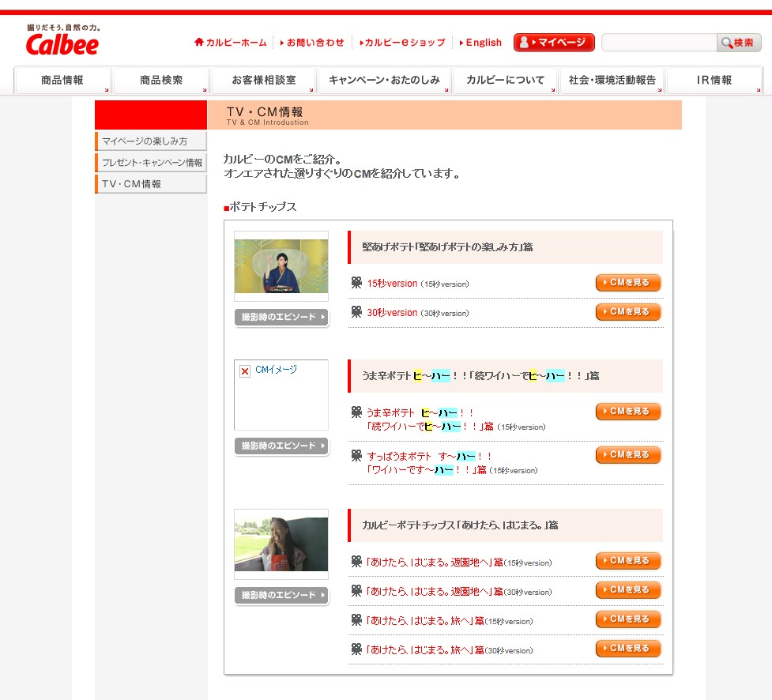Open 撮影時のエピソード under CMイメージ thumbnail

pyautogui.click(x=281, y=446)
